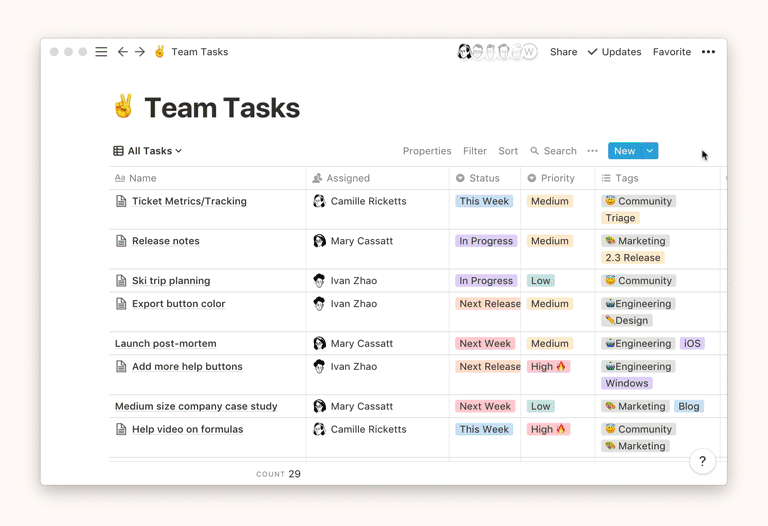This screenshot has height=526, width=768.
Task: Open the Sort menu
Action: coord(508,151)
